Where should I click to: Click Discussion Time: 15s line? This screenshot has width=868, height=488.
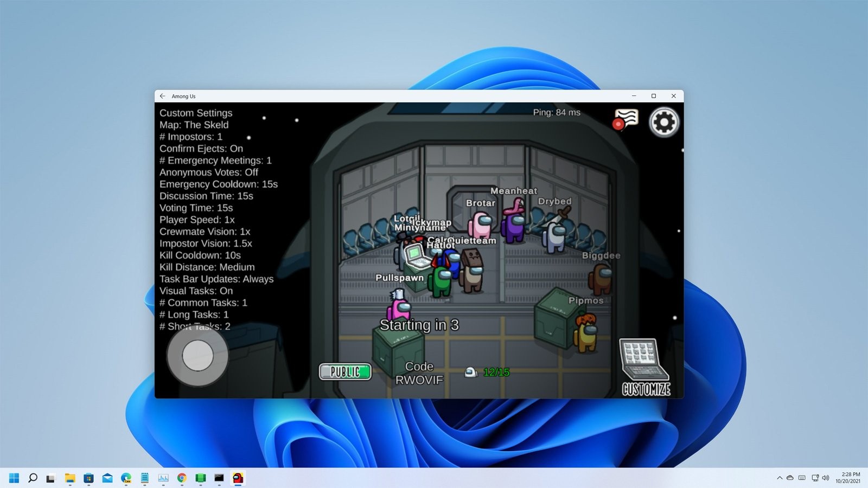point(206,196)
